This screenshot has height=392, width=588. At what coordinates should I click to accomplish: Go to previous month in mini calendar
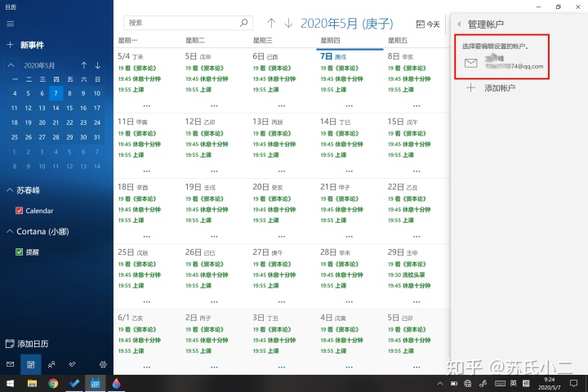click(x=84, y=65)
